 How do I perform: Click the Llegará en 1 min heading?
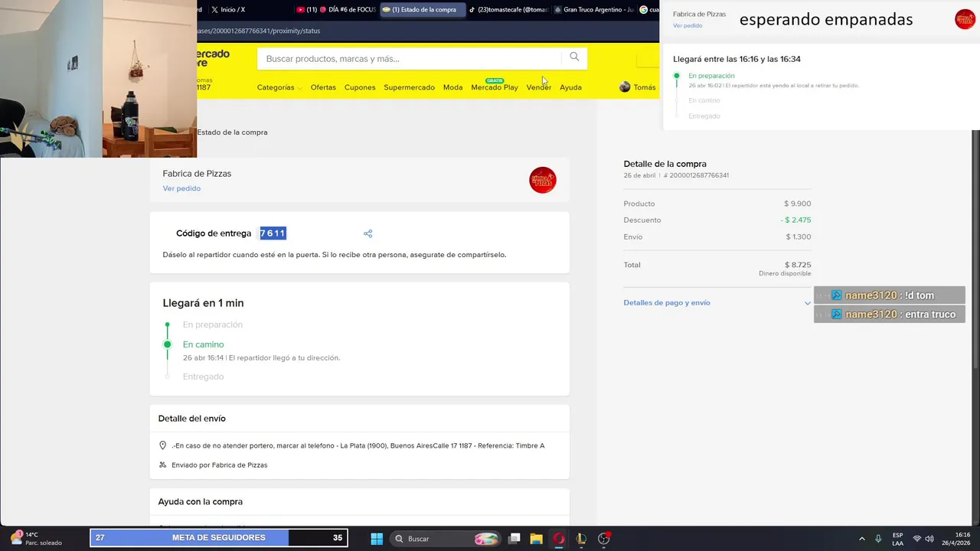click(x=203, y=303)
